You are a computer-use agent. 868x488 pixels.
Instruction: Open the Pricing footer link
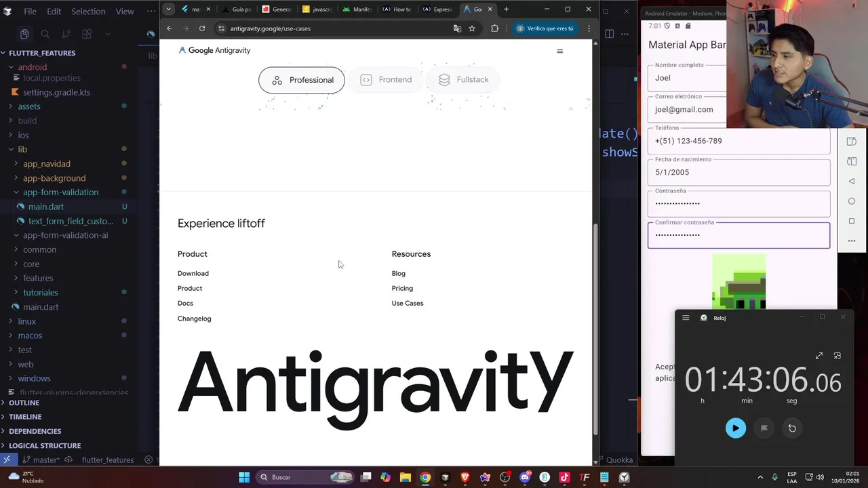[x=402, y=288]
